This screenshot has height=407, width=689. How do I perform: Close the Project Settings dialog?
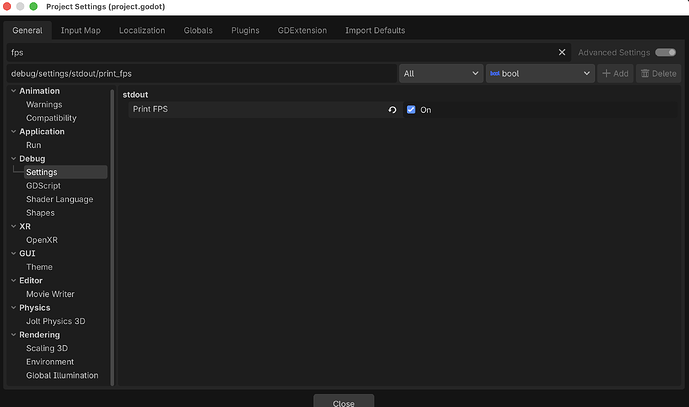tap(344, 401)
